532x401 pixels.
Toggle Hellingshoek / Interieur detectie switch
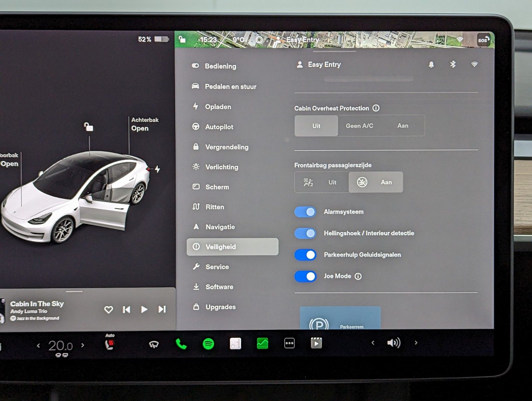pos(305,233)
